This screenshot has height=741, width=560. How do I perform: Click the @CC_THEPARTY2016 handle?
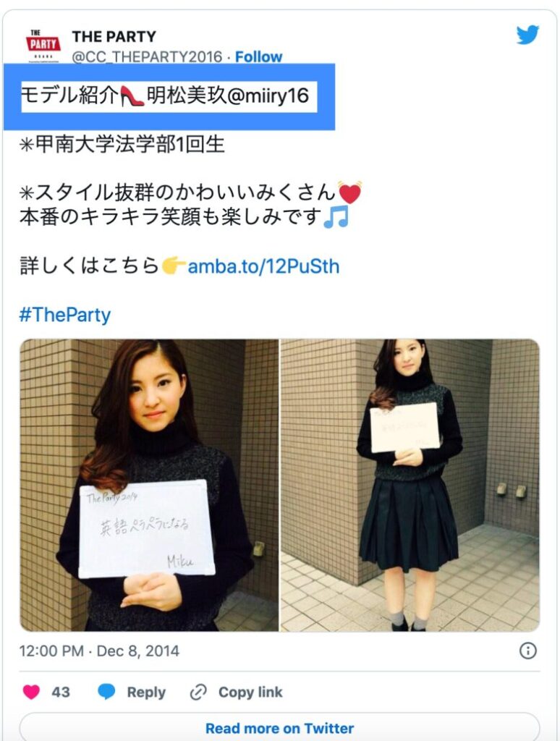(x=147, y=56)
